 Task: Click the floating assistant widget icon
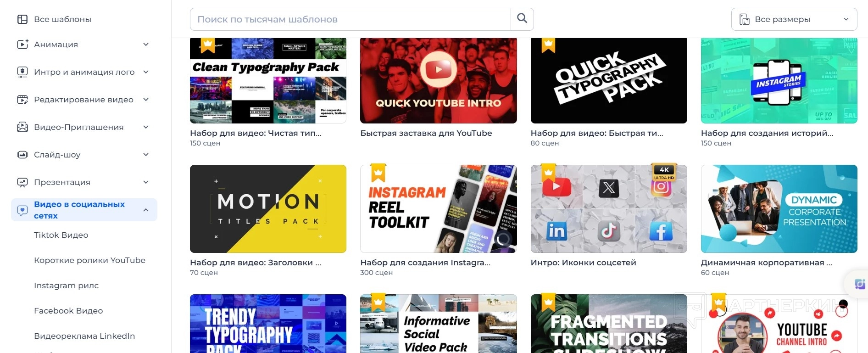[859, 284]
